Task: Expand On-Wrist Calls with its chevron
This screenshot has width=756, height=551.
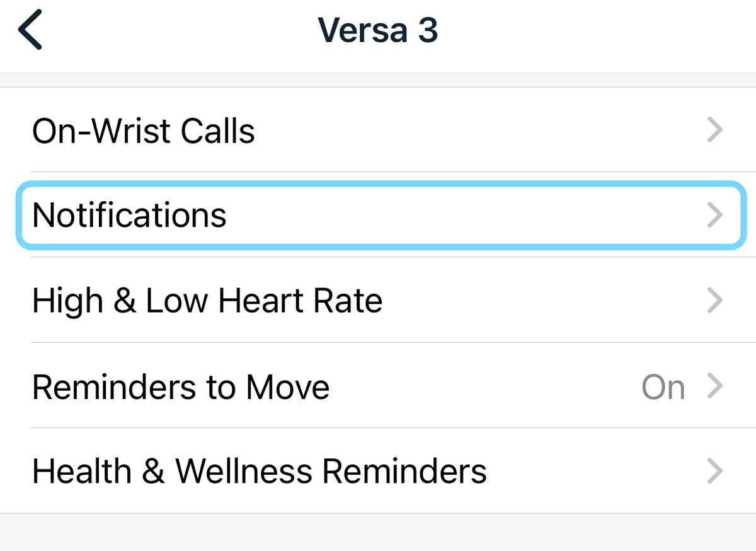Action: coord(715,130)
